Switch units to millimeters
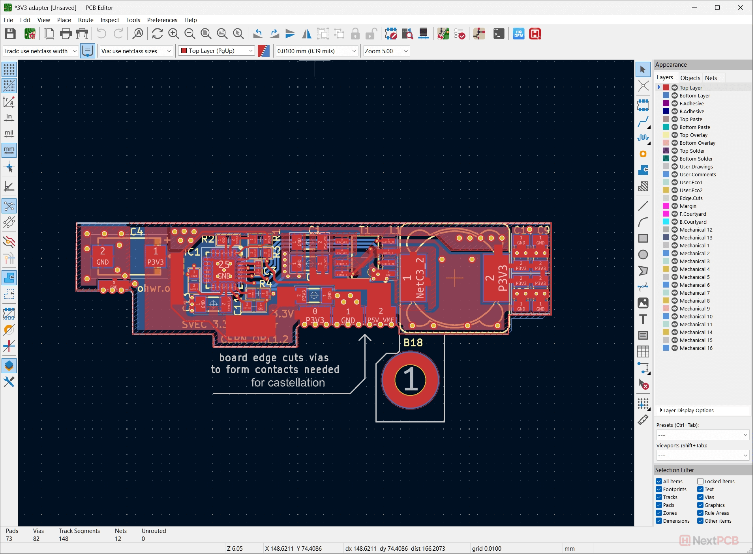Image resolution: width=756 pixels, height=557 pixels. pyautogui.click(x=9, y=150)
